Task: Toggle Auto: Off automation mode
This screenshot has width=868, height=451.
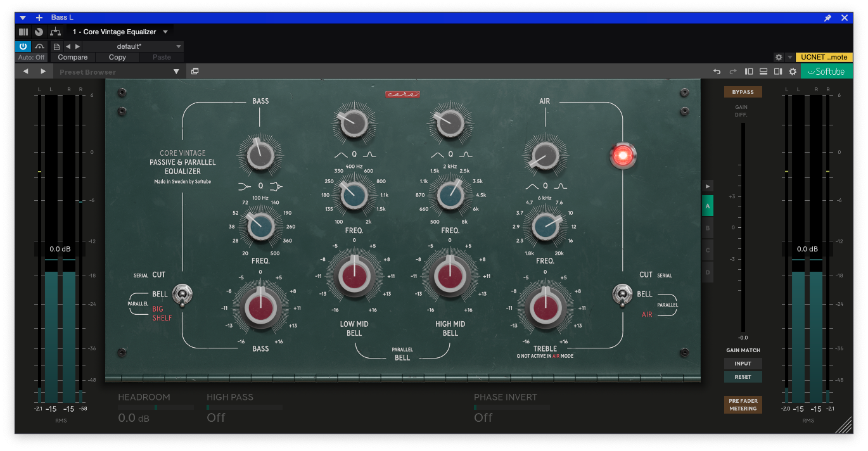Action: tap(32, 57)
